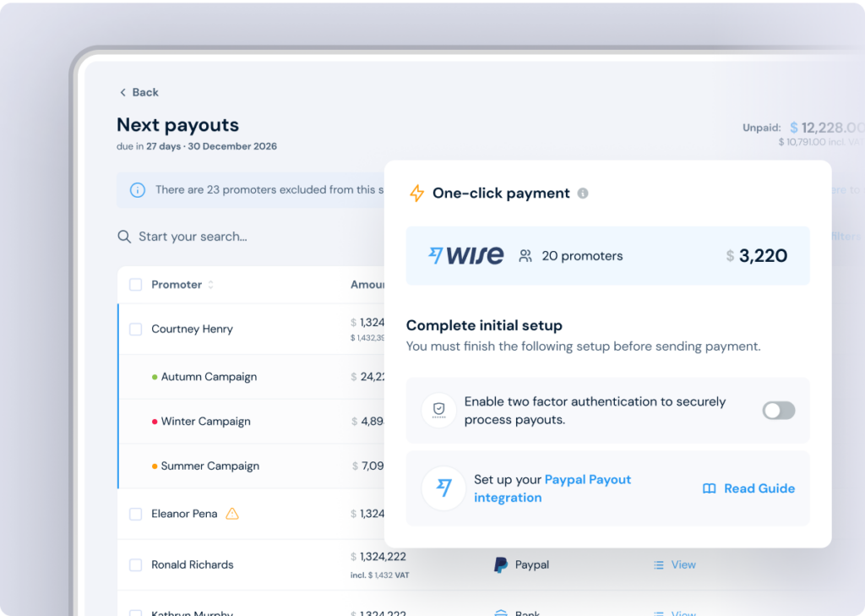
Task: Click the incl. $ 1,432 VAT text
Action: [x=379, y=575]
